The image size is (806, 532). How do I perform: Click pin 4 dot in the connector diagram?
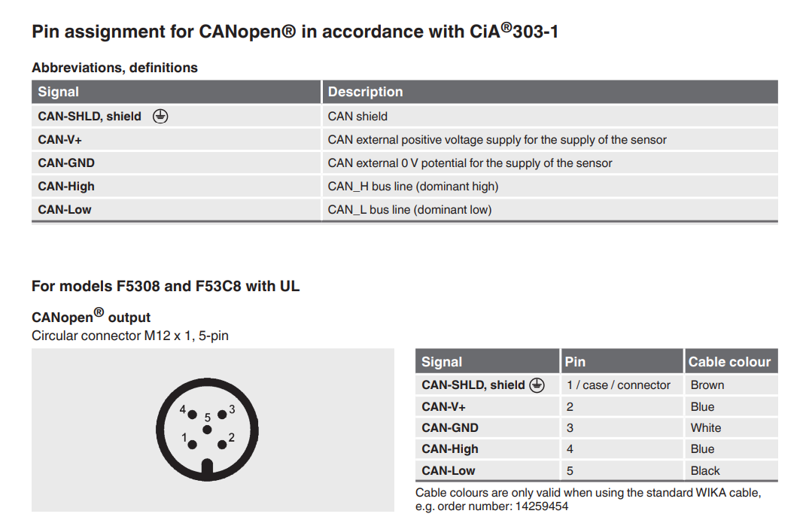(x=193, y=415)
